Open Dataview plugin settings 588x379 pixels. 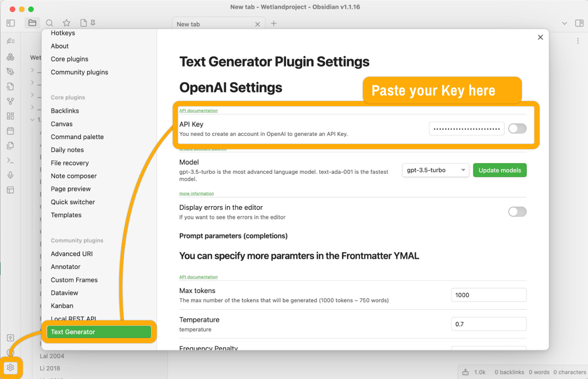[x=65, y=293]
